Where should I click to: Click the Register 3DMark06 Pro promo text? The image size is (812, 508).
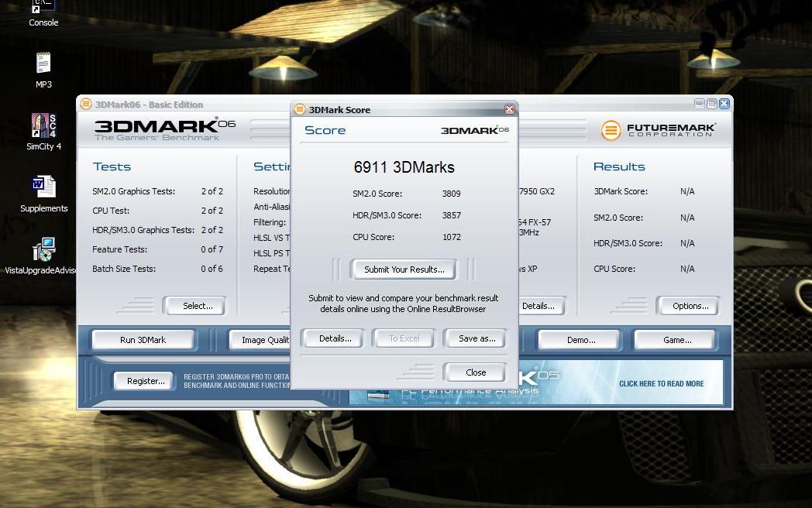pos(236,381)
